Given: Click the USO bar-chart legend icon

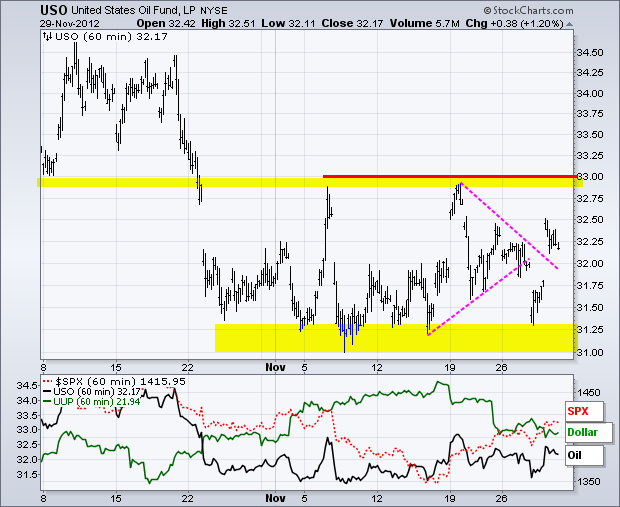Looking at the screenshot, I should (x=48, y=37).
